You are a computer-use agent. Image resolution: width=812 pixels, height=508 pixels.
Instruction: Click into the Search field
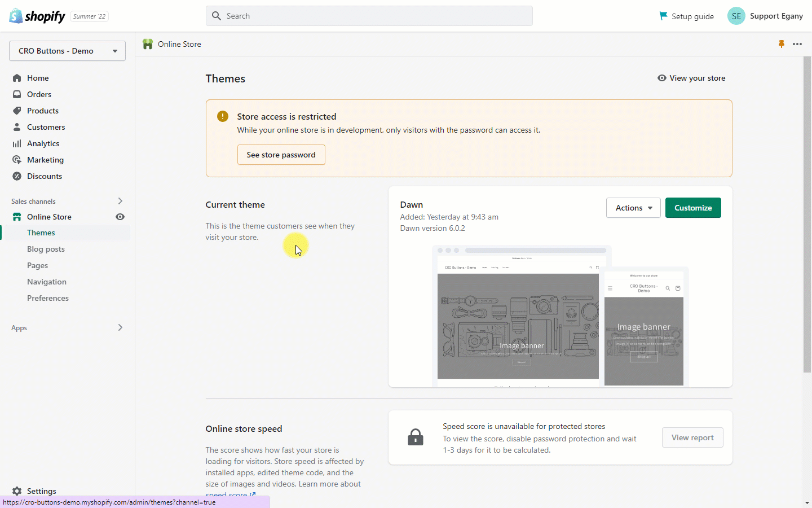369,16
